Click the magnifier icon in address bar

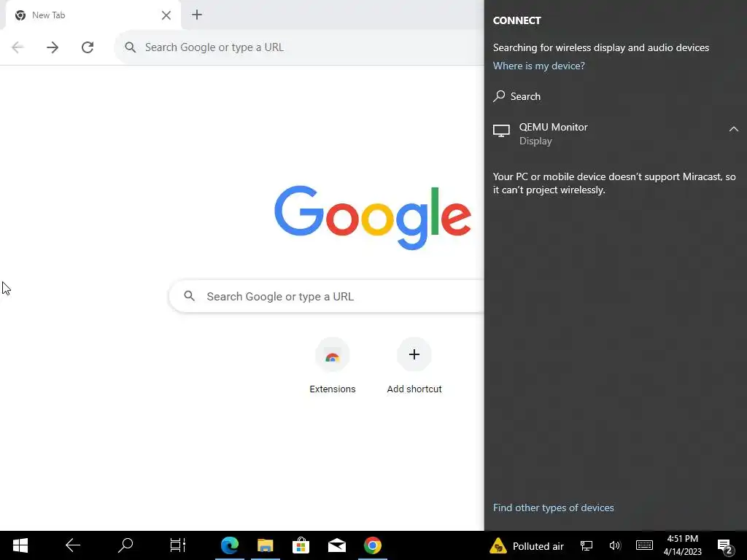tap(130, 47)
